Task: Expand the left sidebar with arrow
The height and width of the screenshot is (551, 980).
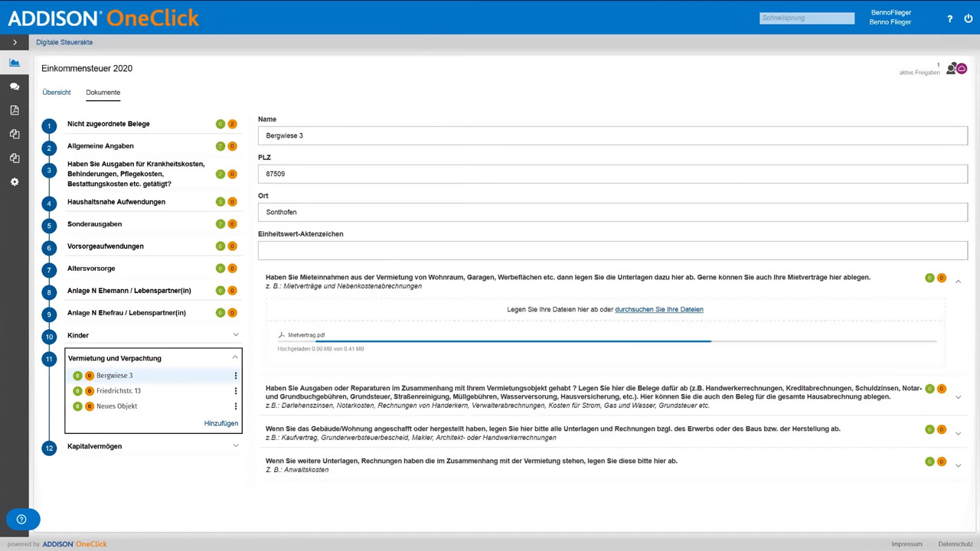Action: 15,42
